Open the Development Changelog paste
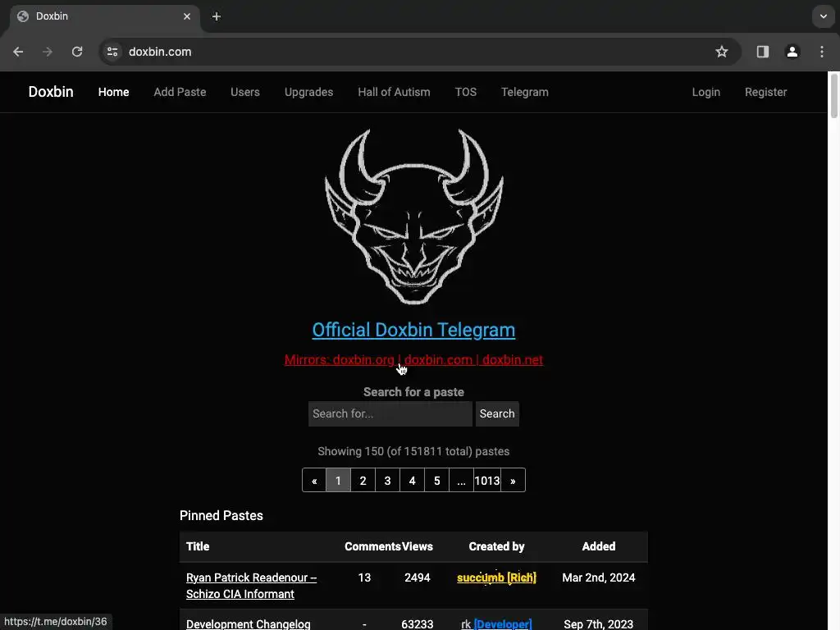Screen dimensions: 840x630 (248, 624)
